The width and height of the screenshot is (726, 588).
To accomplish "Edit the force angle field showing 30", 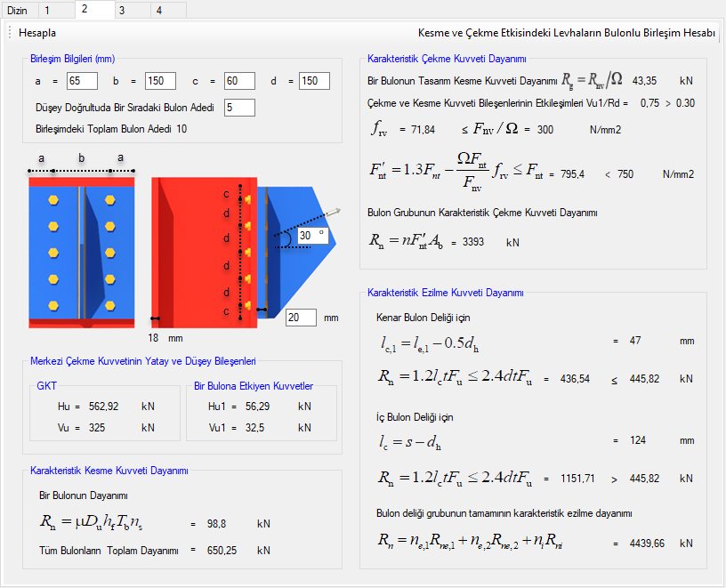I will click(313, 236).
